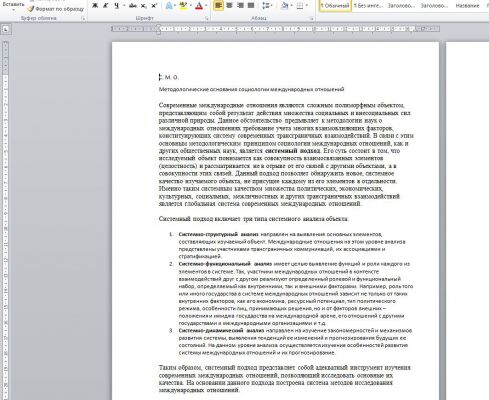Toggle italic formatting (К)
489x400 pixels.
[106, 5]
